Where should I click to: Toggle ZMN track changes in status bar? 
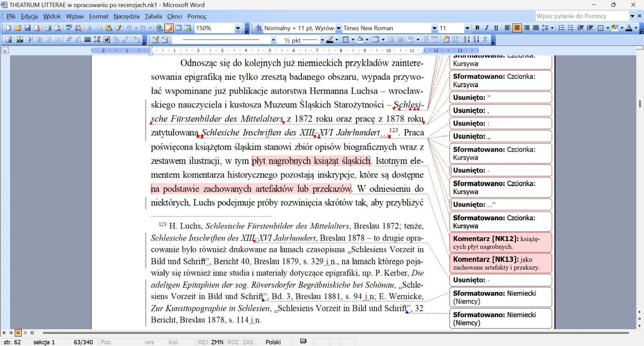click(217, 342)
